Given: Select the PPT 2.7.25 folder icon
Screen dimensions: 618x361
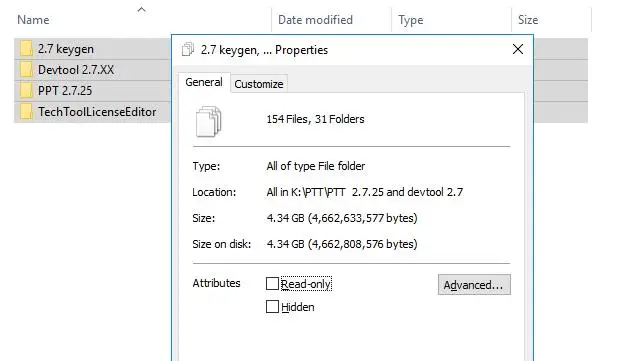Looking at the screenshot, I should (x=26, y=91).
